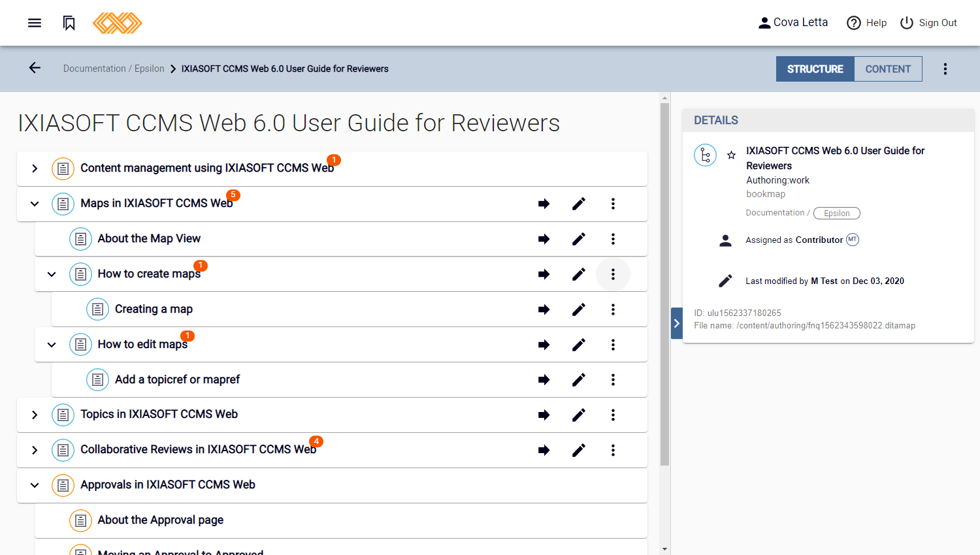This screenshot has height=555, width=980.
Task: Click the orange IXIASOFT logo
Action: [x=118, y=23]
